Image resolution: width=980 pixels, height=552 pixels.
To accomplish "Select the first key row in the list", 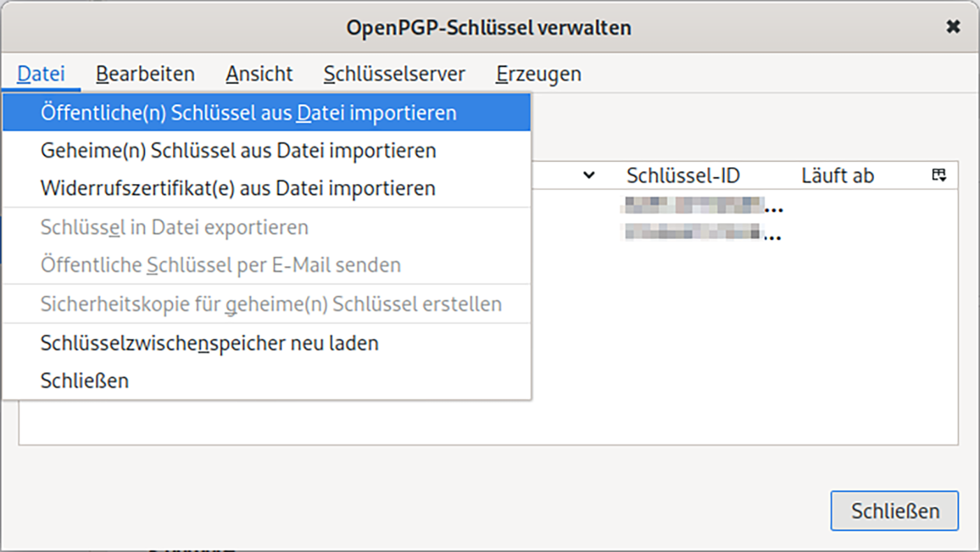I will (698, 206).
